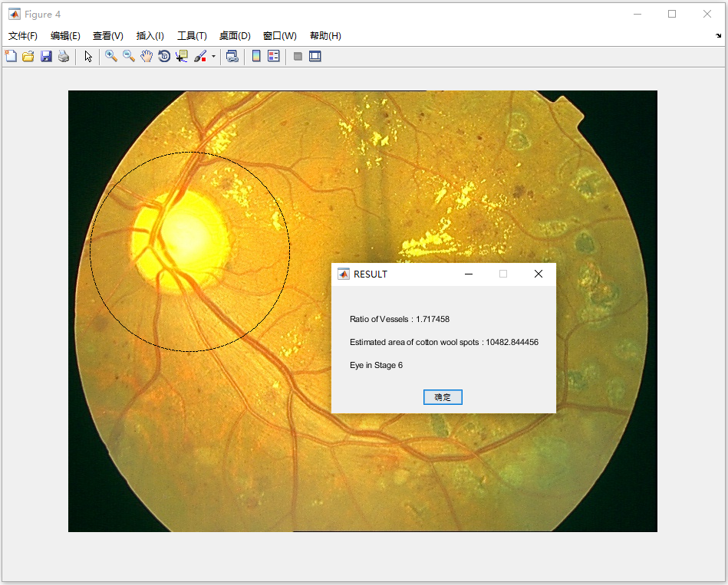
Task: Minimize the Figure 4 window
Action: click(x=637, y=15)
